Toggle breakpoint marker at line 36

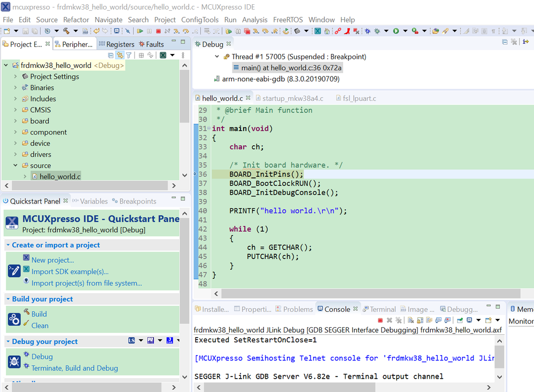tap(196, 174)
